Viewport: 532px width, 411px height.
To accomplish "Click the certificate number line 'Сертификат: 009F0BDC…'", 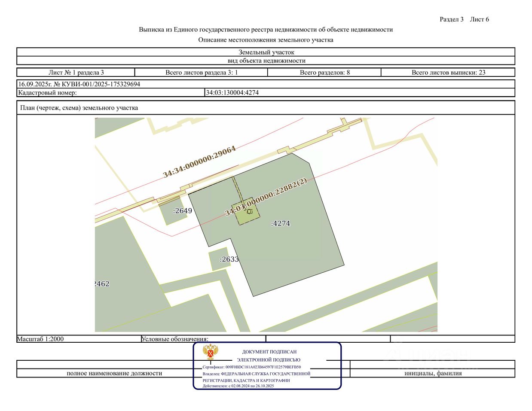I will click(x=252, y=367).
